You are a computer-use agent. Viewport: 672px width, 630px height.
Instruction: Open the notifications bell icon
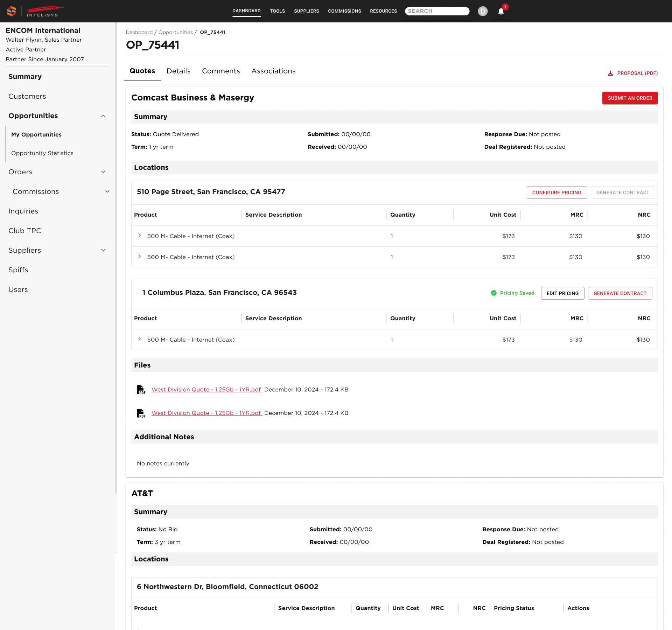click(x=501, y=11)
